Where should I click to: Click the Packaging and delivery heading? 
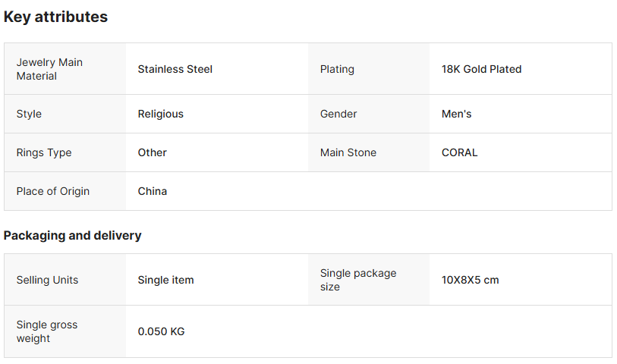tap(72, 235)
